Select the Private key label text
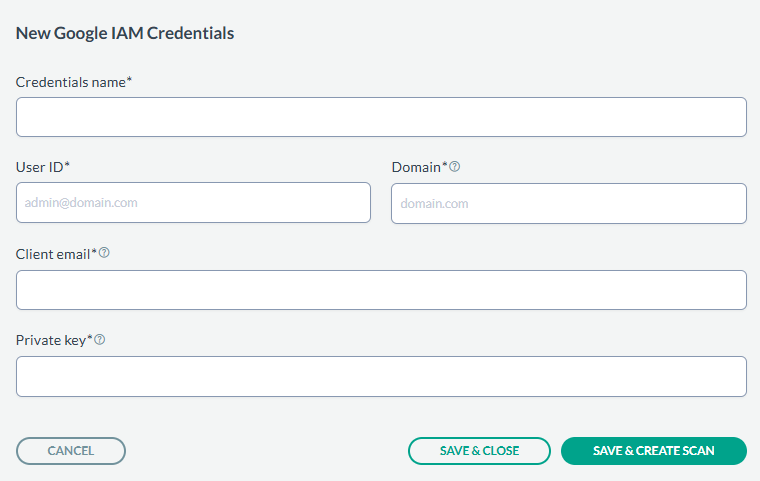Viewport: 760px width, 481px height. [x=51, y=340]
